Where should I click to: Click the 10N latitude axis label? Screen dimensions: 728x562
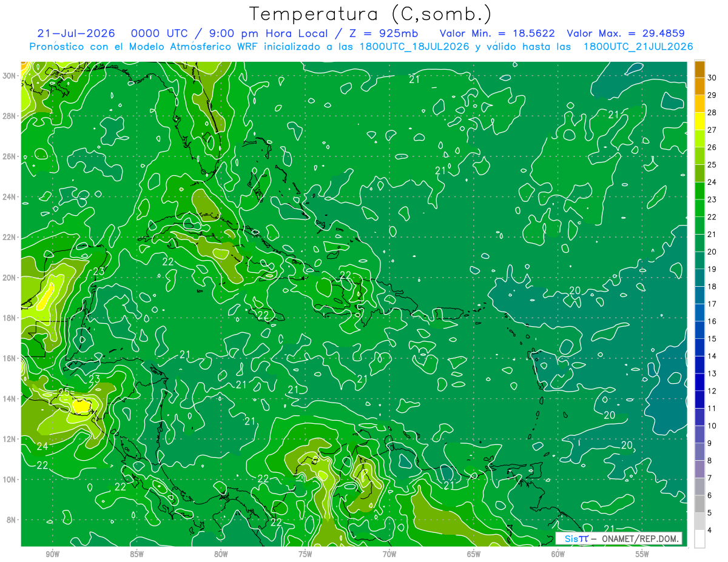[10, 480]
